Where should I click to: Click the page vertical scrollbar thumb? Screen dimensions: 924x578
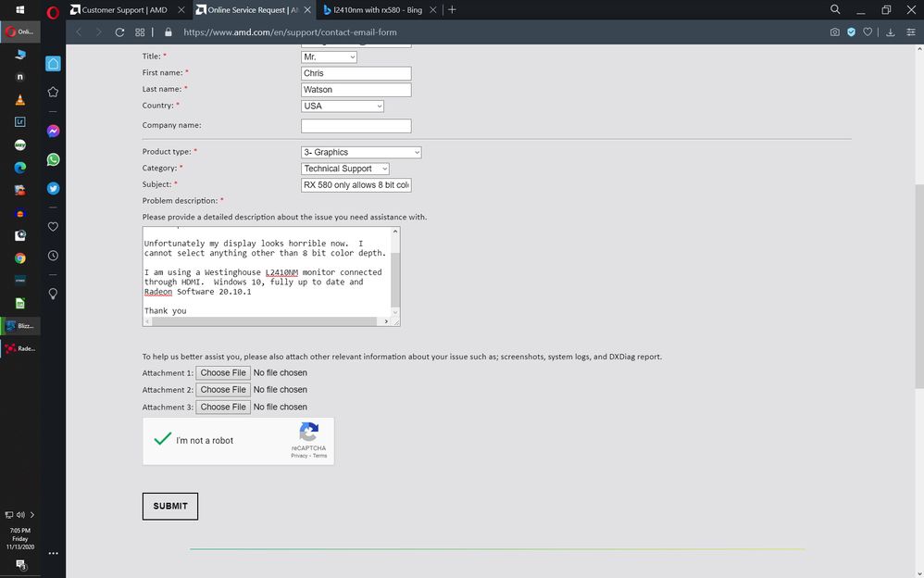(918, 286)
